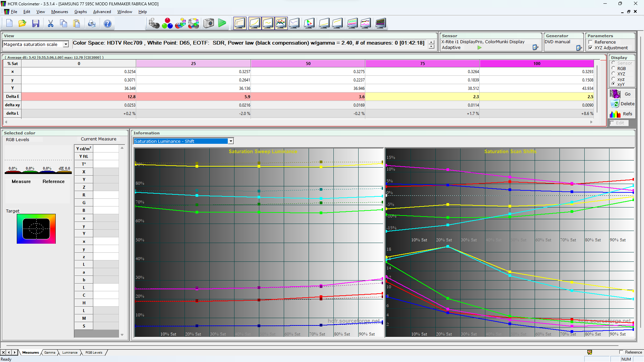644x362 pixels.
Task: Click the table horizontal scroll right arrow
Action: pyautogui.click(x=591, y=122)
